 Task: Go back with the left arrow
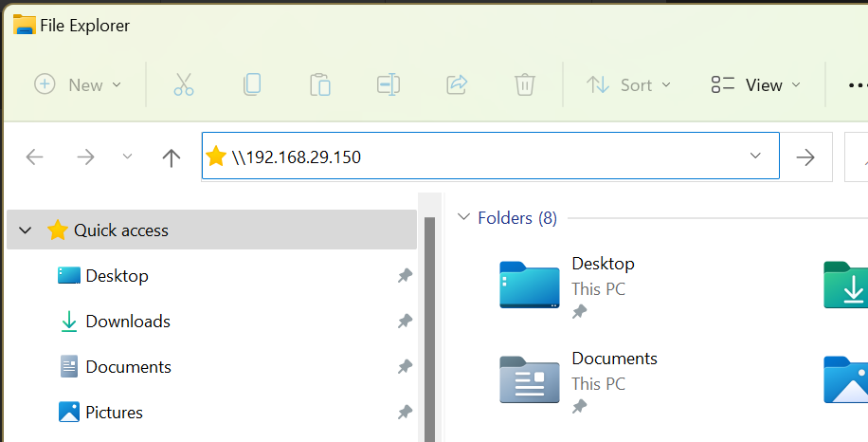(x=34, y=157)
